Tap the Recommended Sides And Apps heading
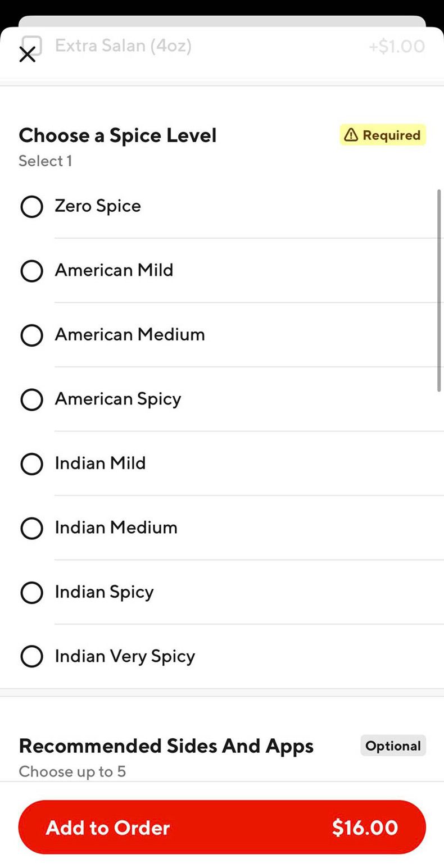The image size is (444, 868). pos(166,746)
